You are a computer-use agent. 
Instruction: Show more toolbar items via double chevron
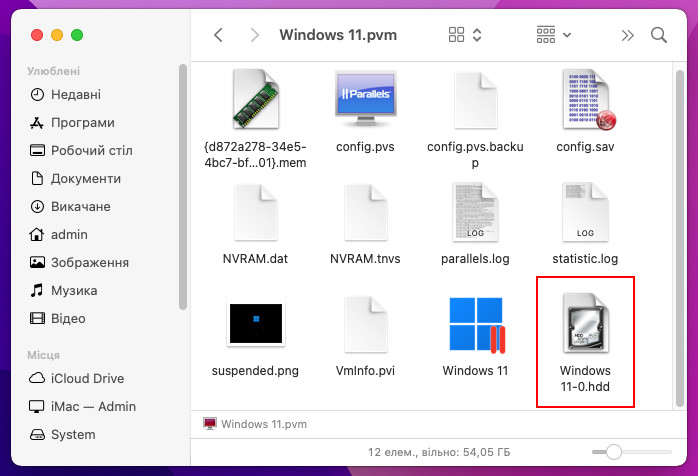[x=627, y=35]
